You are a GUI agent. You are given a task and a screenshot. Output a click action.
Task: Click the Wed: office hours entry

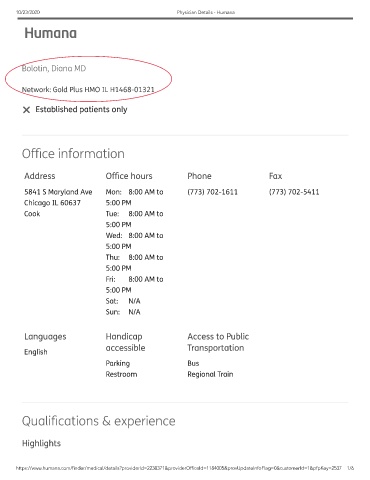(x=134, y=241)
